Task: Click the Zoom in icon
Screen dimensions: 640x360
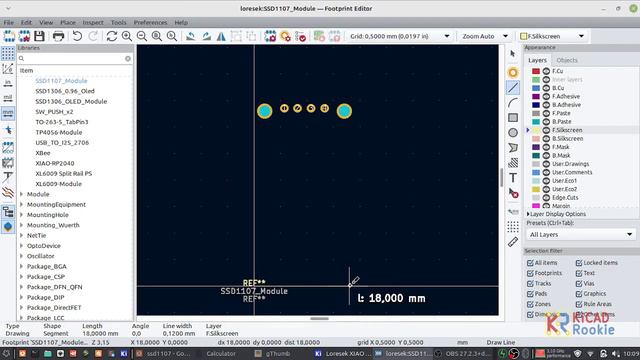Action: (x=127, y=36)
